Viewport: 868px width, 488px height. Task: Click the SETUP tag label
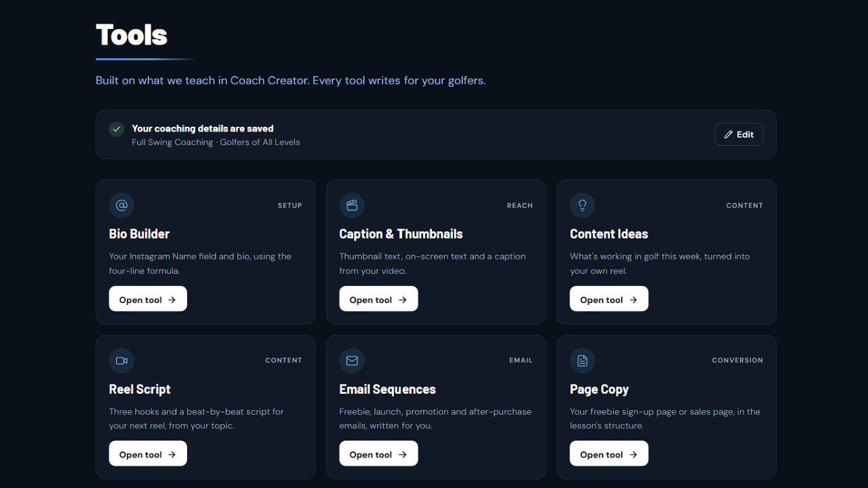290,205
